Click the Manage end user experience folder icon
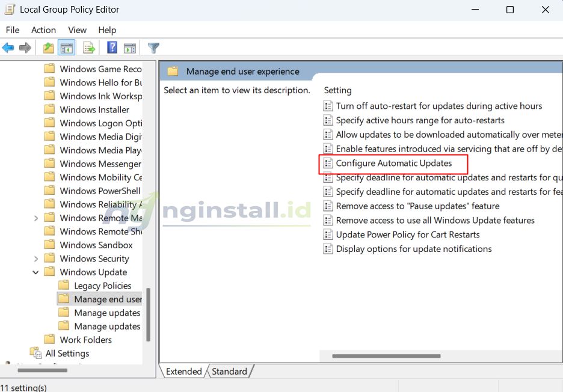The image size is (563, 392). [172, 71]
